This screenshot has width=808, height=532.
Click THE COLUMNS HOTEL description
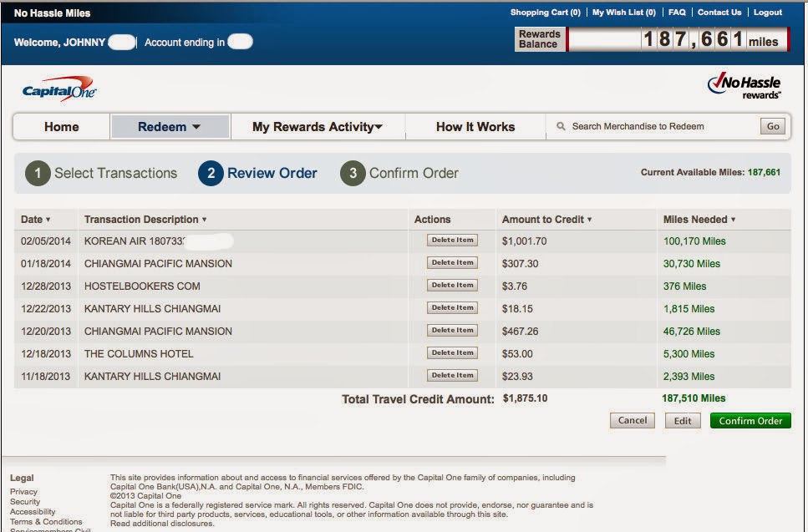[139, 354]
